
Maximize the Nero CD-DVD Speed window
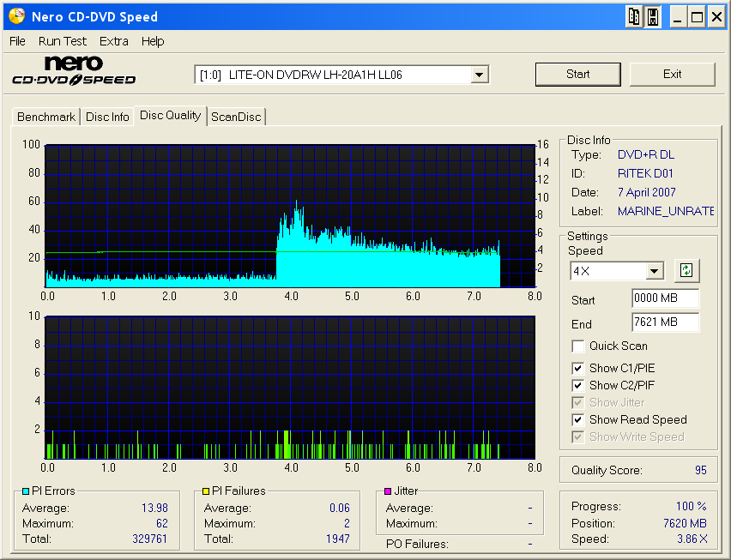coord(697,17)
